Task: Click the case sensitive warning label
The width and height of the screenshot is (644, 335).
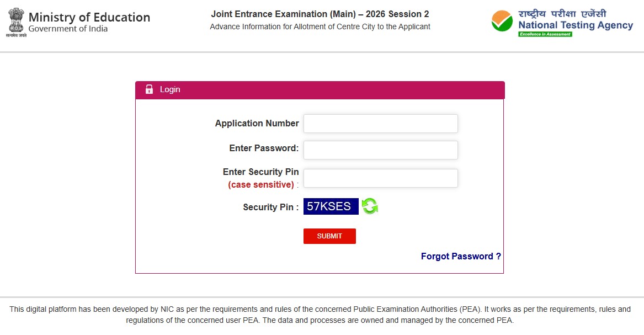Action: (x=261, y=184)
